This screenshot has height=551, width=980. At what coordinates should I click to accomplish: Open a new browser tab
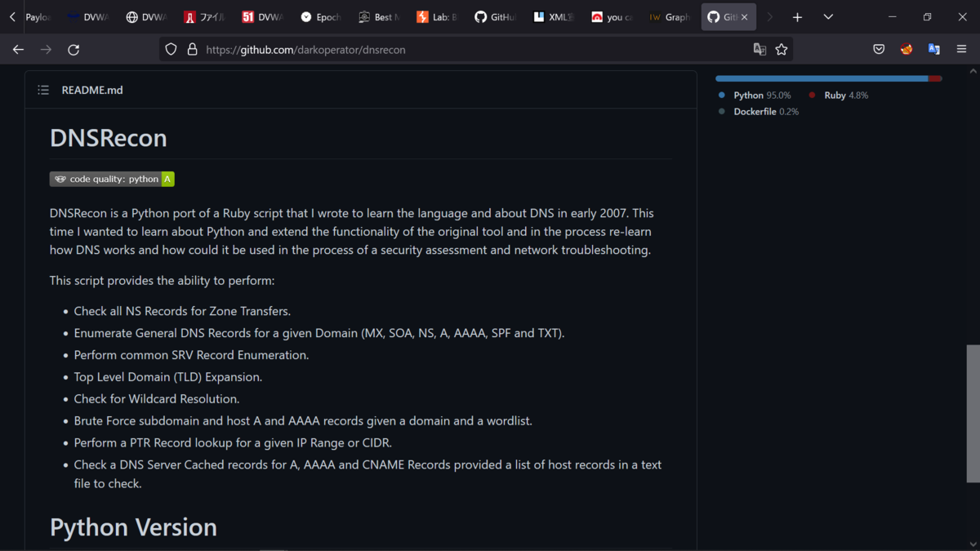tap(797, 17)
